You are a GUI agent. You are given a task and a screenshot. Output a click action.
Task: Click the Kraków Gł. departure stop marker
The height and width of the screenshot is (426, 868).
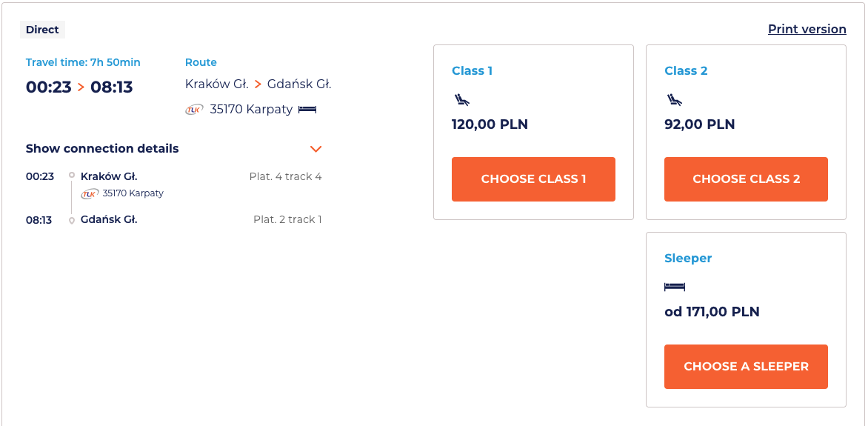[x=72, y=176]
